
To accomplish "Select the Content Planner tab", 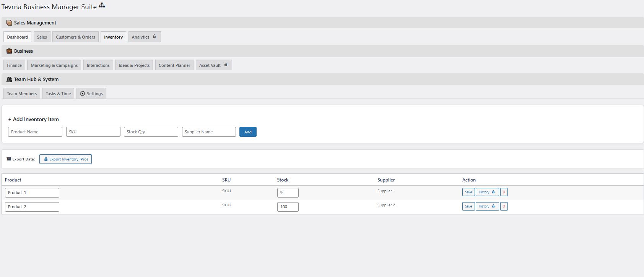I will point(174,65).
